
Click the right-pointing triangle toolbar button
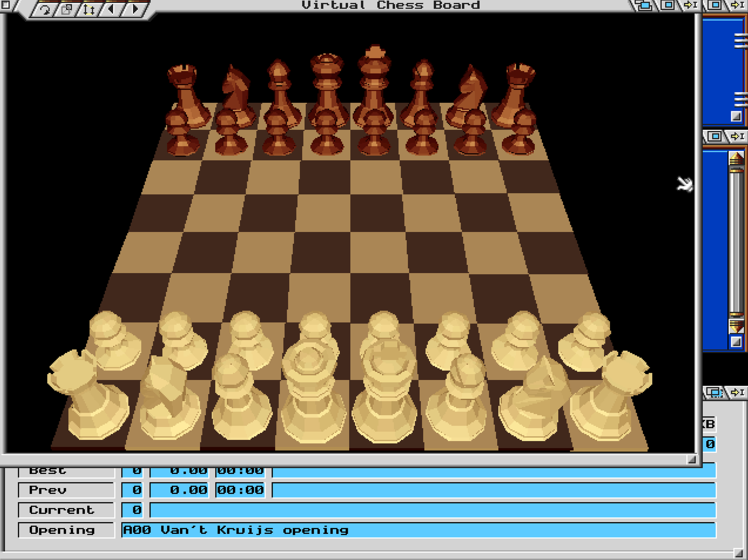point(135,9)
